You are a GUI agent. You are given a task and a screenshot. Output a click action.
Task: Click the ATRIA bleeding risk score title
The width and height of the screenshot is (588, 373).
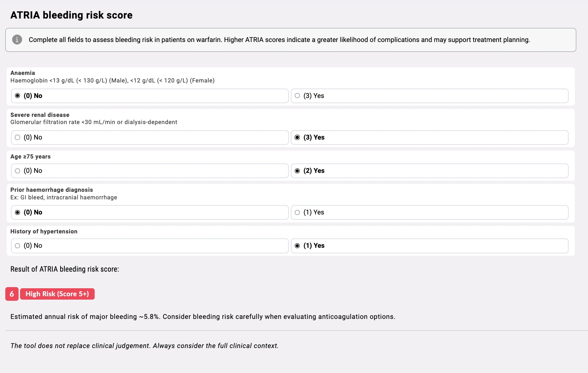(71, 15)
